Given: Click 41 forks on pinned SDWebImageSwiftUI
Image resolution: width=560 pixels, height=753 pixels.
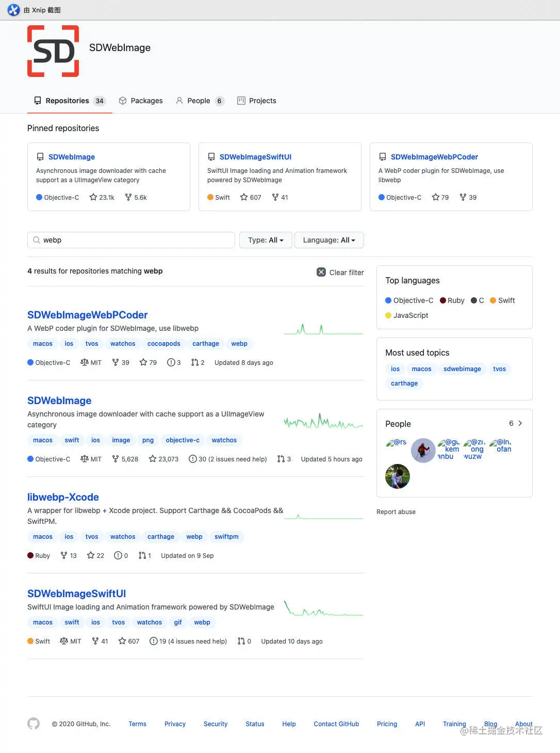Looking at the screenshot, I should 280,197.
